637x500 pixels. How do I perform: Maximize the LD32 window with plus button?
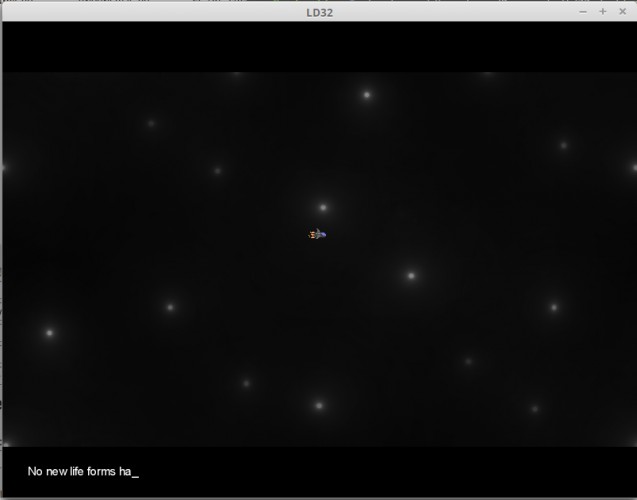(x=603, y=11)
